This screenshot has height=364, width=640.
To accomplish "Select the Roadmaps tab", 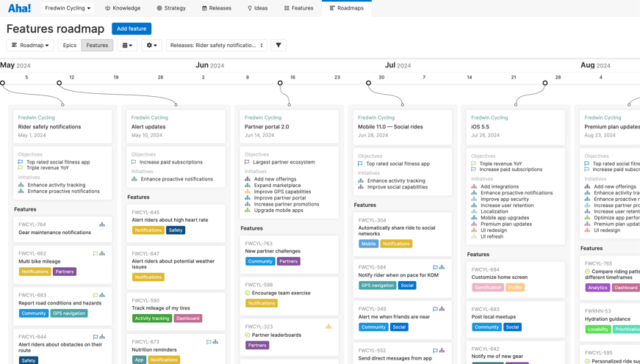I will pos(347,8).
